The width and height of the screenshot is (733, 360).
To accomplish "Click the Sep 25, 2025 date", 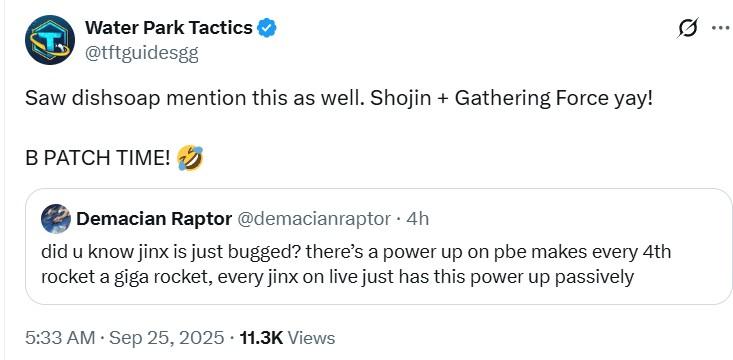I will [x=164, y=338].
